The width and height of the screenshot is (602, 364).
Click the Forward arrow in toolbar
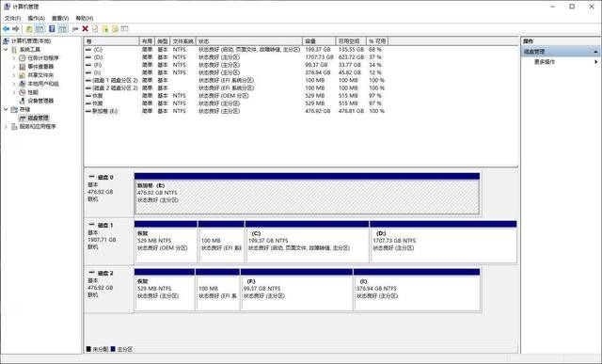tap(16, 29)
